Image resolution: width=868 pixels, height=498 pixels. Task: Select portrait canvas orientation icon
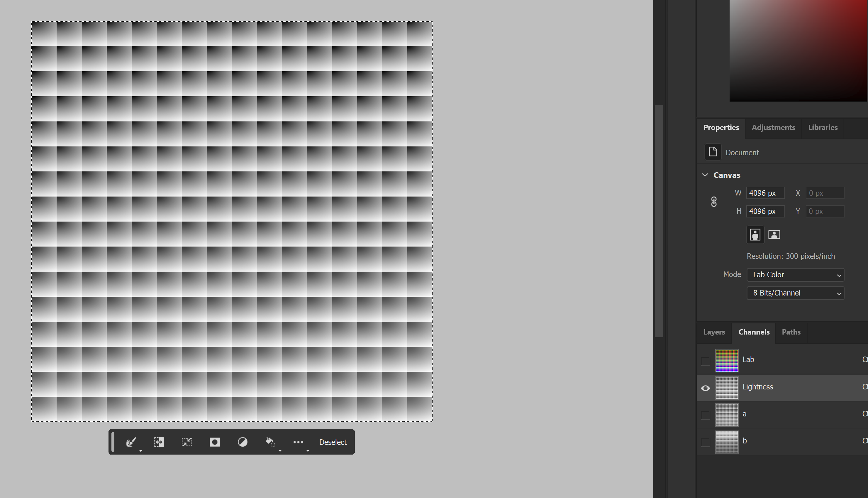point(755,235)
